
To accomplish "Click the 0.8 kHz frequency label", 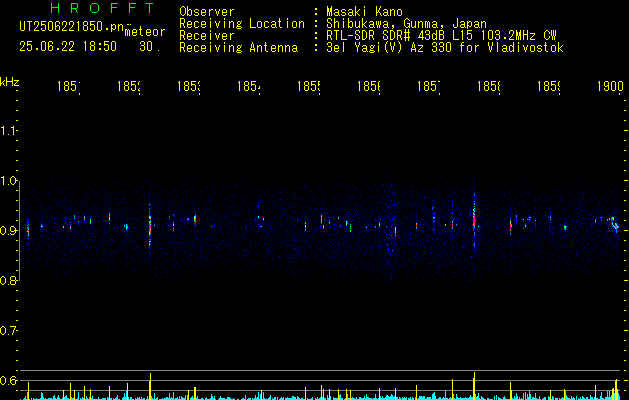I will [x=8, y=281].
